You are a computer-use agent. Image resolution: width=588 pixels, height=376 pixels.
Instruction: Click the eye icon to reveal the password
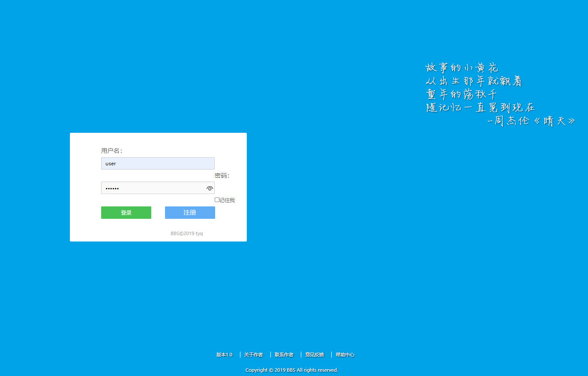(x=210, y=188)
